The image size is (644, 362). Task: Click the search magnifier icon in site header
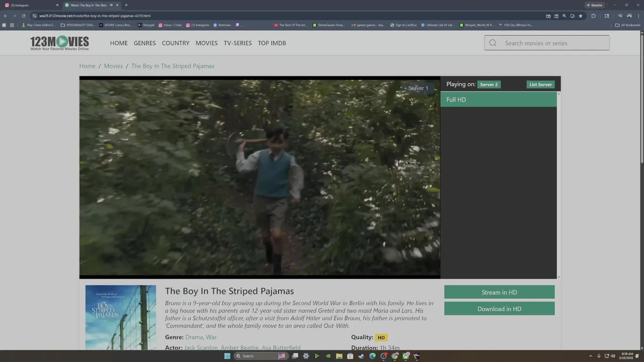click(493, 43)
